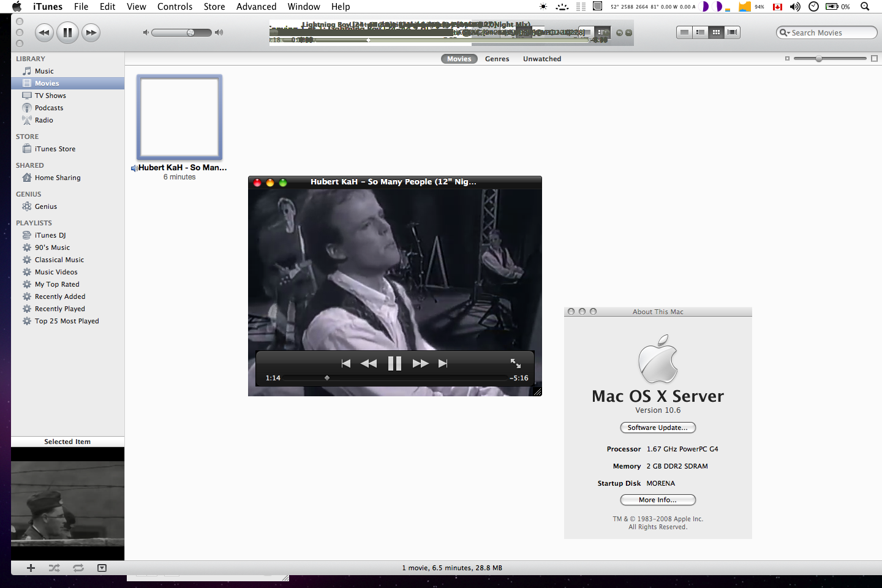Click the version 10.6 text in About This Mac
The width and height of the screenshot is (882, 588).
(658, 410)
